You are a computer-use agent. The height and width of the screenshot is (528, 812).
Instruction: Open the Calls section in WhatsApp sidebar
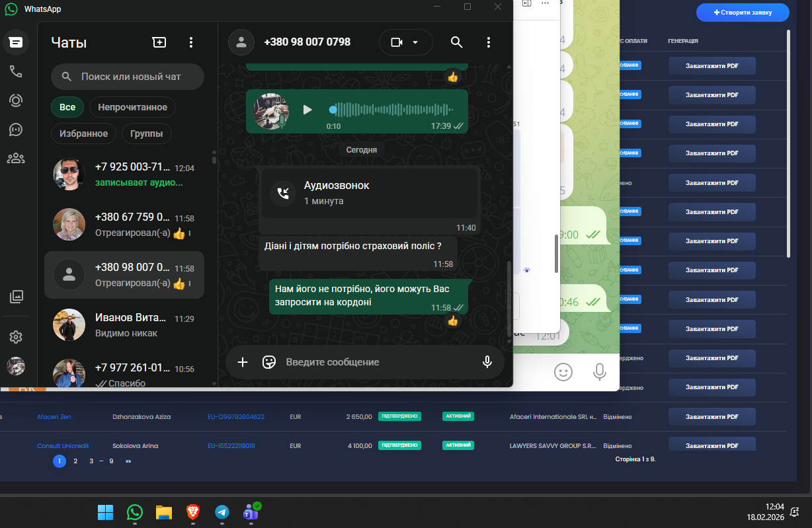(x=16, y=71)
